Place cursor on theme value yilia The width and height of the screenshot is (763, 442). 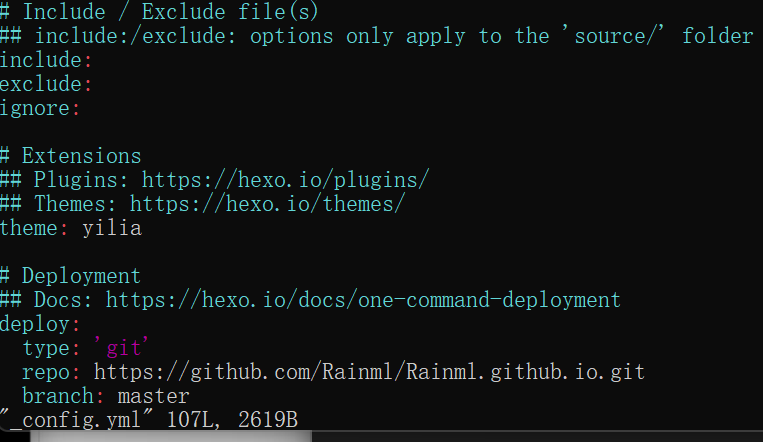(112, 228)
